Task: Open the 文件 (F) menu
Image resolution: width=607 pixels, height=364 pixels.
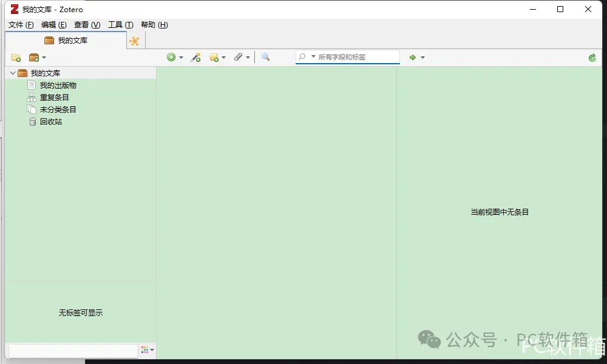Action: tap(21, 25)
